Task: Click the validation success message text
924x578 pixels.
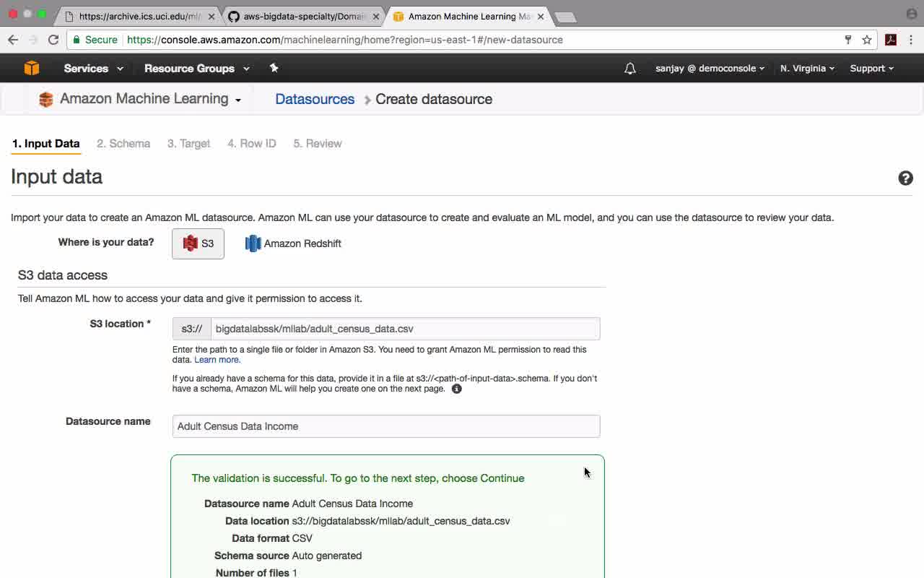Action: pyautogui.click(x=358, y=478)
